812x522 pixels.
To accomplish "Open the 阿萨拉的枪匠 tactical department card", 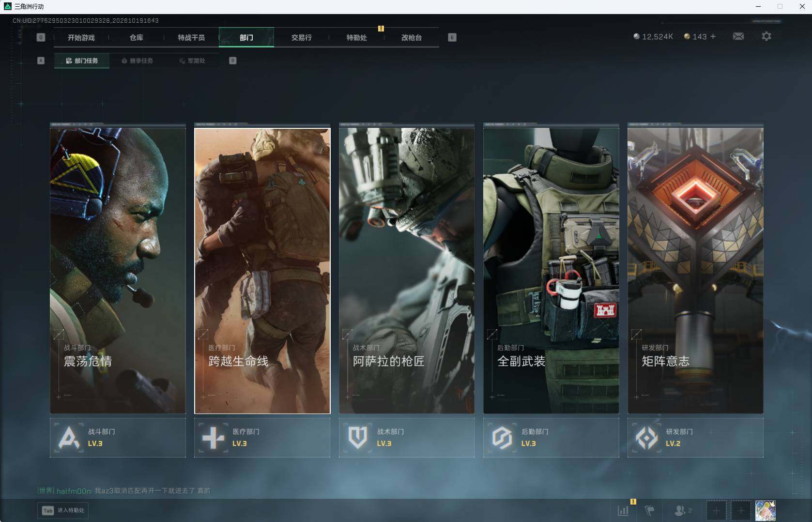I will (407, 271).
